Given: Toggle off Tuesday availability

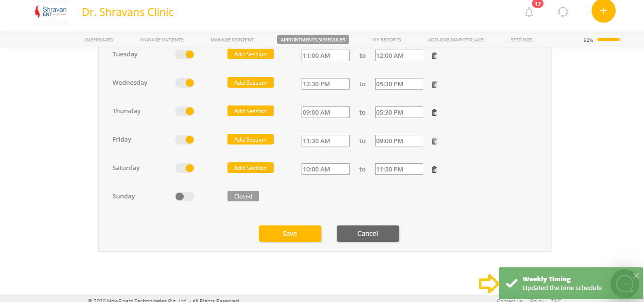Looking at the screenshot, I should [x=185, y=54].
